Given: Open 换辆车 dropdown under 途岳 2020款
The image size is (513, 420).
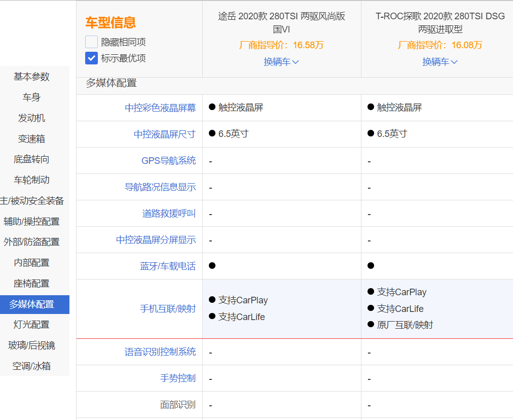Looking at the screenshot, I should coord(281,62).
